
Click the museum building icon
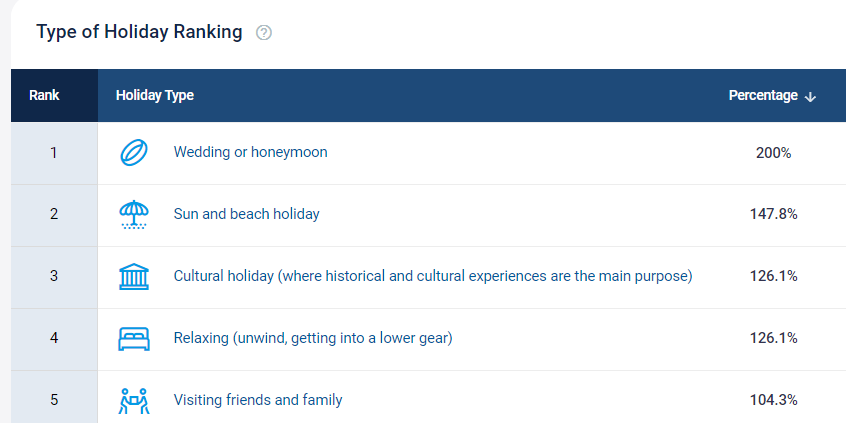click(134, 276)
